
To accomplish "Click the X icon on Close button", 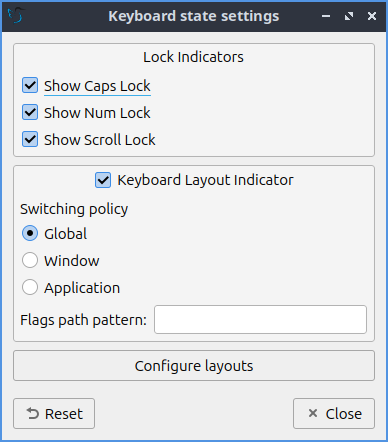I will tap(313, 413).
